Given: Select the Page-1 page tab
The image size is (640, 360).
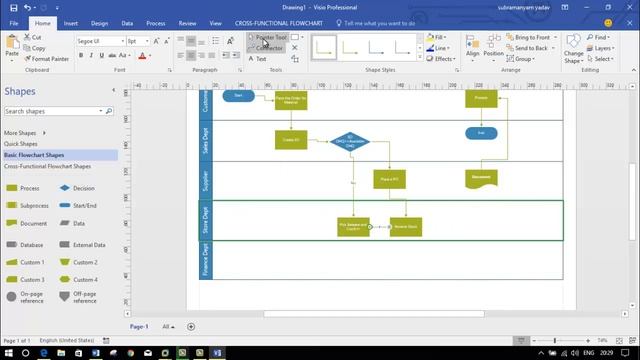Looking at the screenshot, I should click(139, 327).
